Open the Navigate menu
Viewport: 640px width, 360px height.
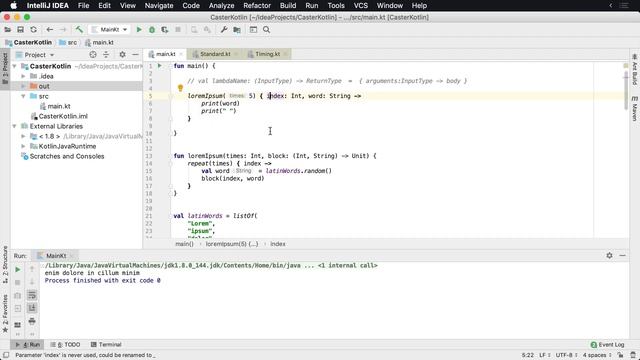(159, 6)
